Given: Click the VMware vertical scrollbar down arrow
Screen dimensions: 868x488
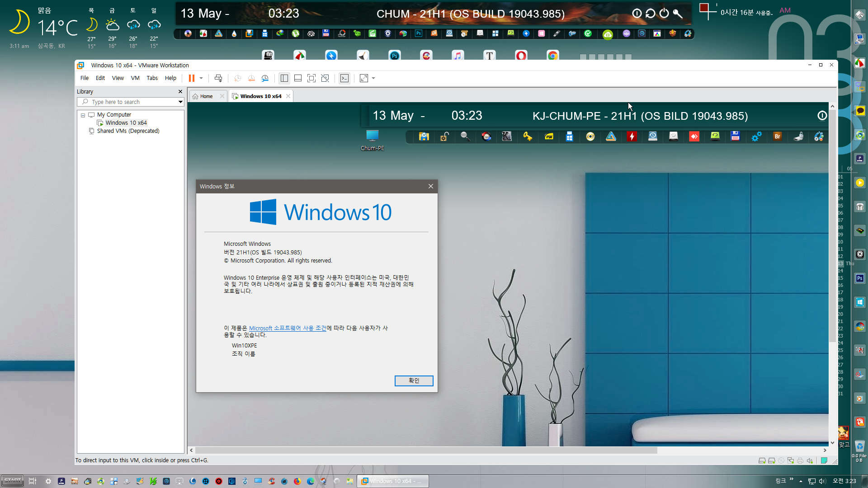Looking at the screenshot, I should pos(832,443).
